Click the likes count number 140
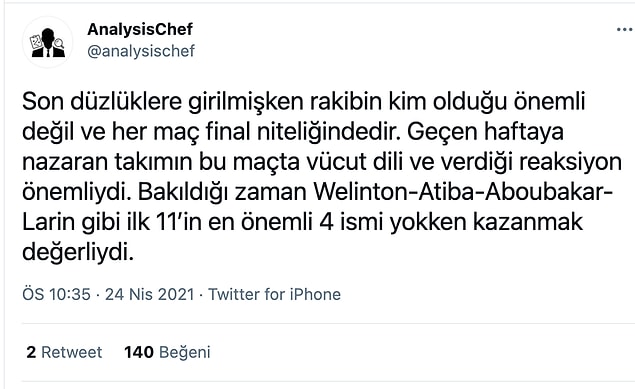 [139, 352]
